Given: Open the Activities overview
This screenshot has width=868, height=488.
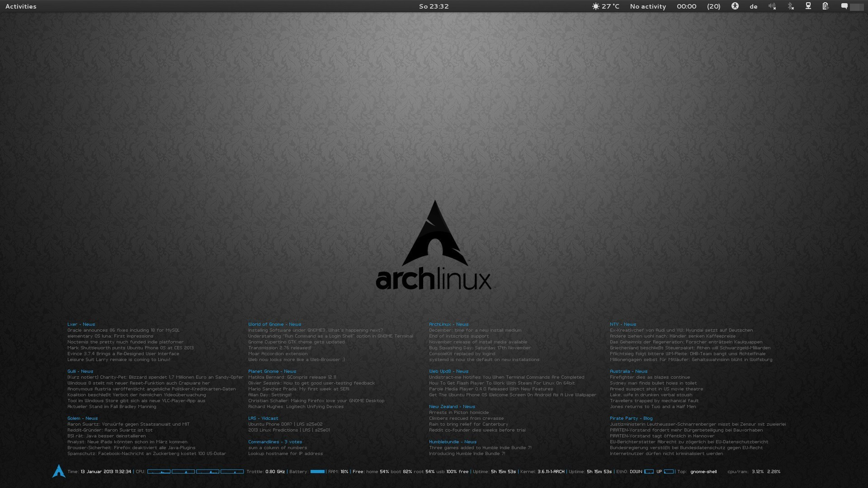Looking at the screenshot, I should [21, 6].
